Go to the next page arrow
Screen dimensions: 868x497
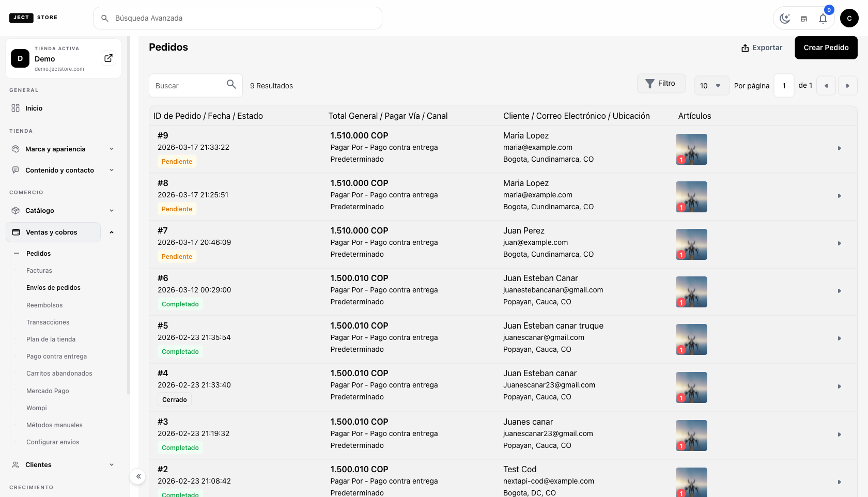[x=848, y=86]
